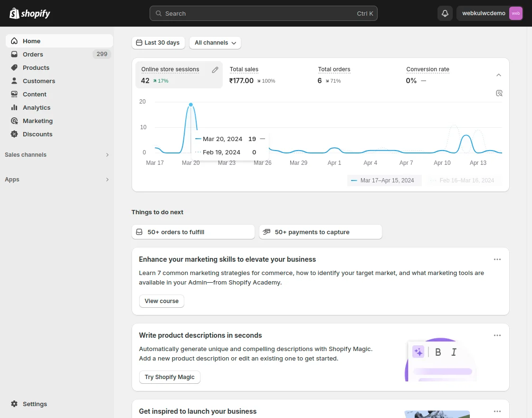The image size is (532, 418).
Task: Click the Products tag icon
Action: [x=14, y=67]
